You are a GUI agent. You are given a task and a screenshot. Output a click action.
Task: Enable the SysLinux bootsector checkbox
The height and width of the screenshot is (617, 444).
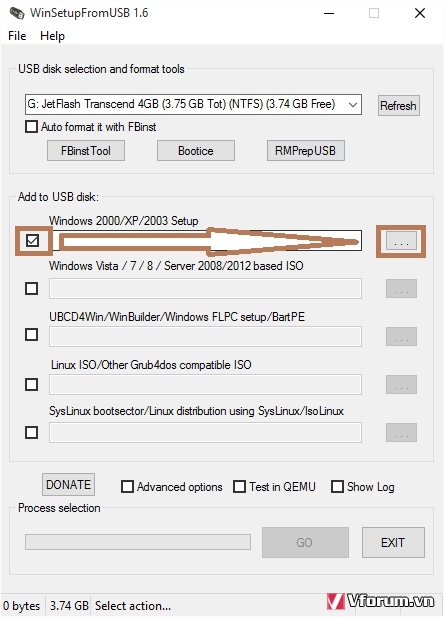click(31, 432)
